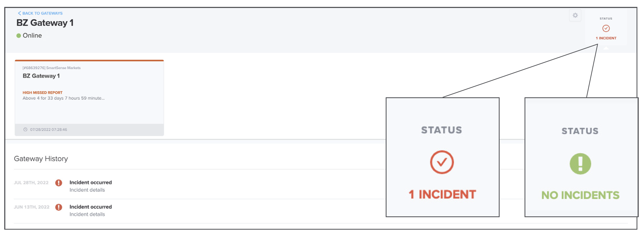Viewport: 644px width, 236px height.
Task: Click the green Online status dot
Action: click(x=19, y=36)
